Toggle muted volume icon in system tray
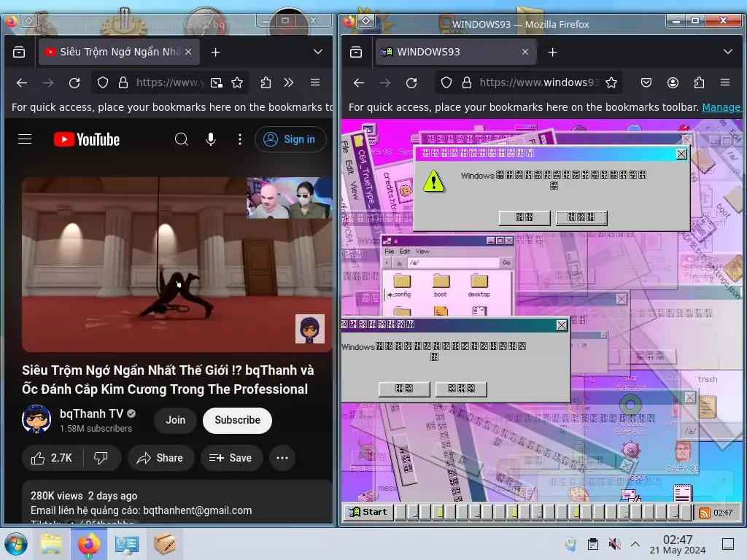 (615, 544)
